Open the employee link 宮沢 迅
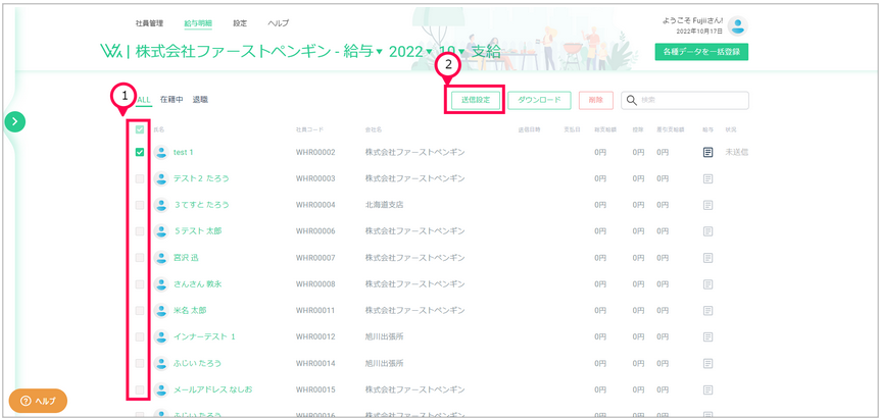The image size is (880, 419). pos(186,257)
